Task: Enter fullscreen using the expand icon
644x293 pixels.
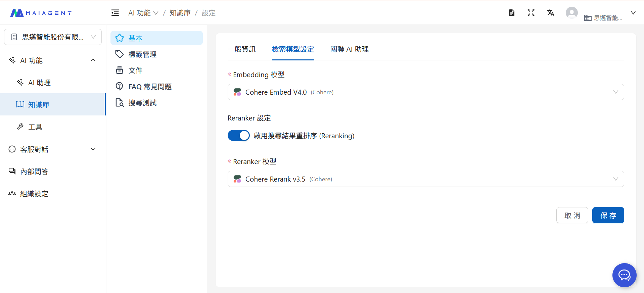Action: pos(531,13)
